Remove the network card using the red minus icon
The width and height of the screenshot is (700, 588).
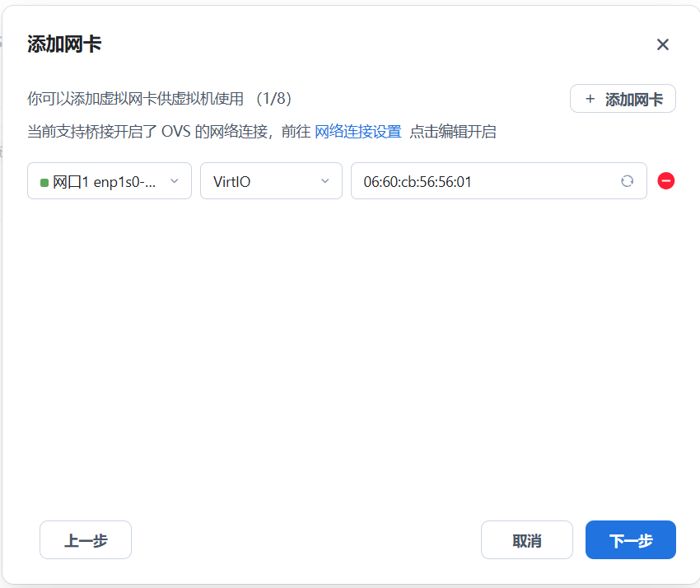(666, 180)
